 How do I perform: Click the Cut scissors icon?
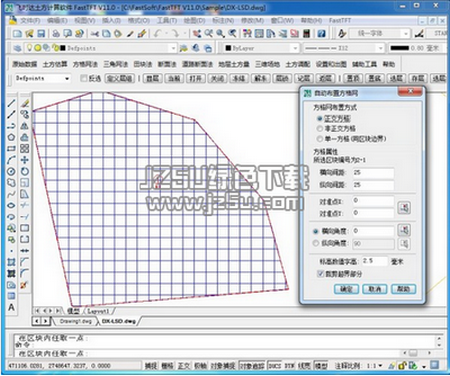click(95, 33)
